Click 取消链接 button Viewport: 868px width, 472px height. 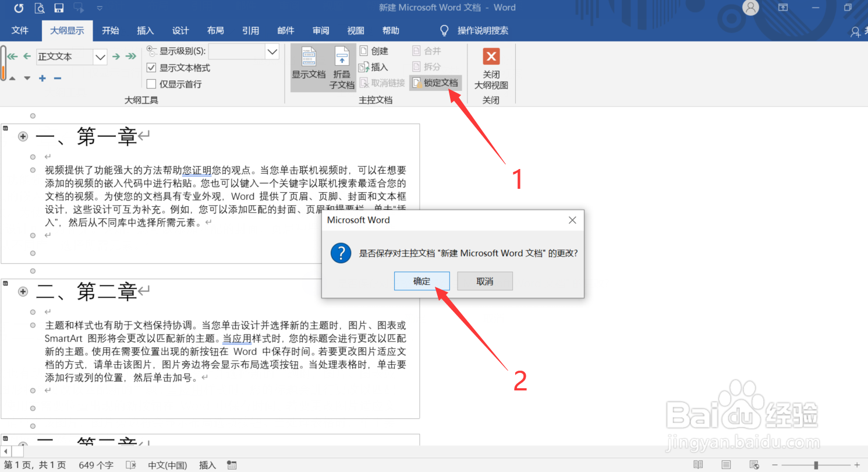[x=382, y=83]
